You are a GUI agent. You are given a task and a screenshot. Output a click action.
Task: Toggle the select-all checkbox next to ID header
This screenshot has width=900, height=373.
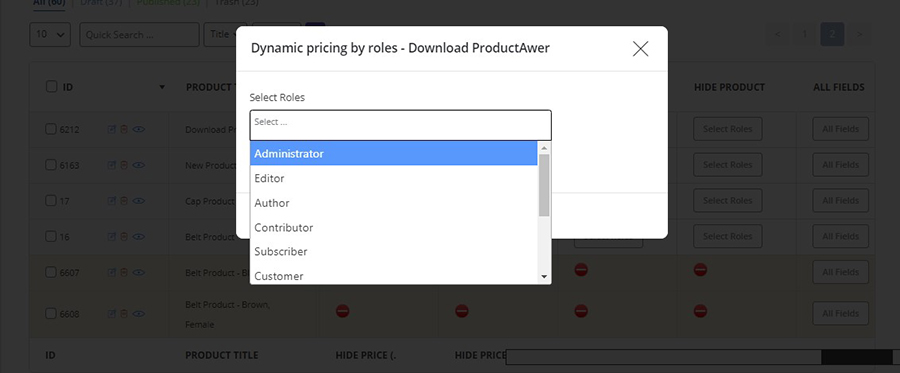click(x=51, y=87)
